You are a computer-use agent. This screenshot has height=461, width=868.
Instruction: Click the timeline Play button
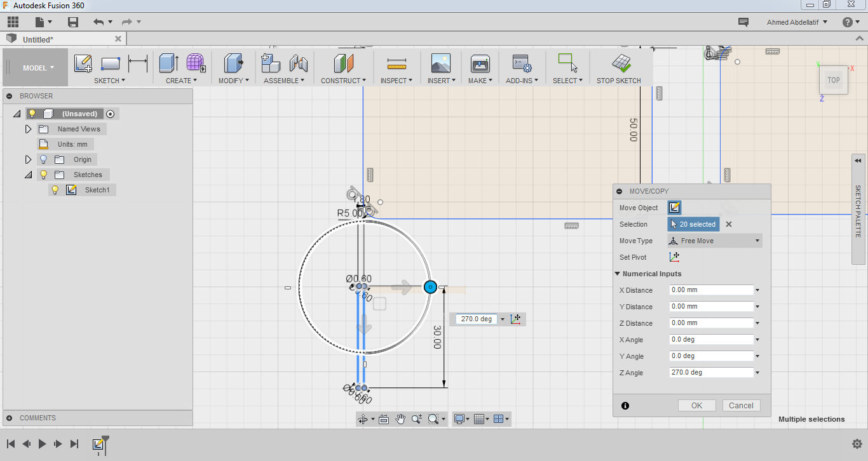43,444
